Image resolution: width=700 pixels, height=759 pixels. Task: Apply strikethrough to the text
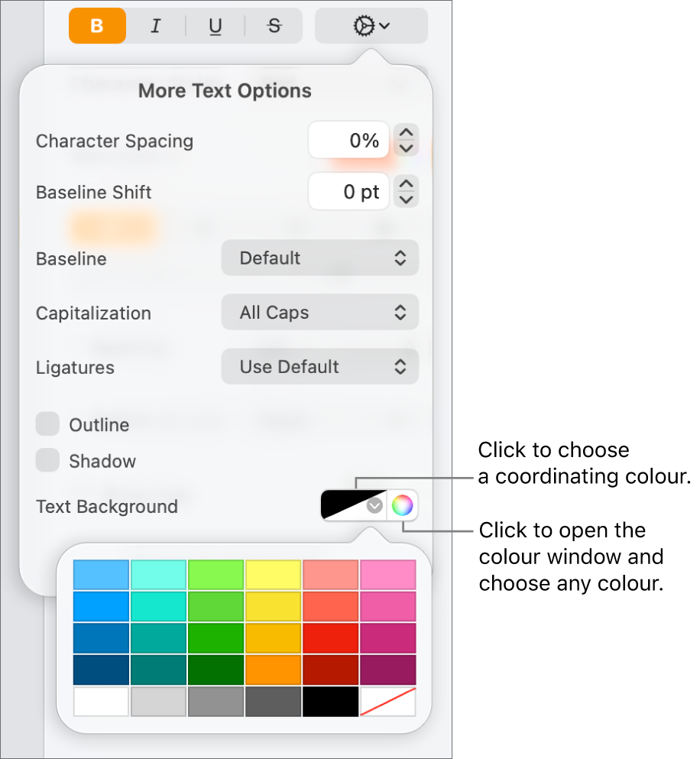click(271, 25)
